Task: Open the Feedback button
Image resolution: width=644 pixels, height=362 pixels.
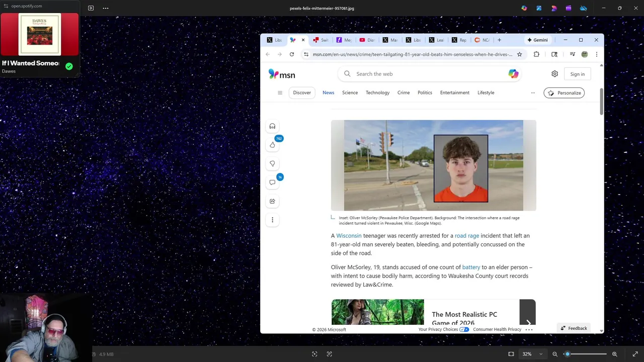Action: pyautogui.click(x=574, y=328)
